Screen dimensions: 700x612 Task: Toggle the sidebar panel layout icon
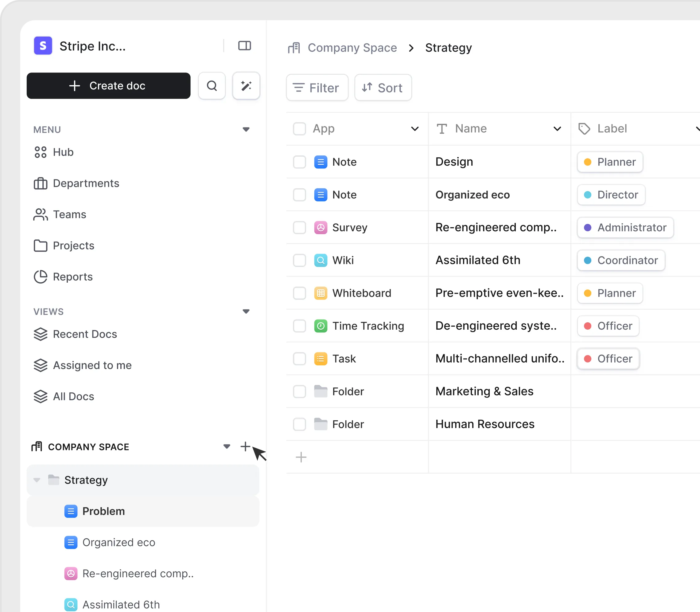(x=244, y=46)
